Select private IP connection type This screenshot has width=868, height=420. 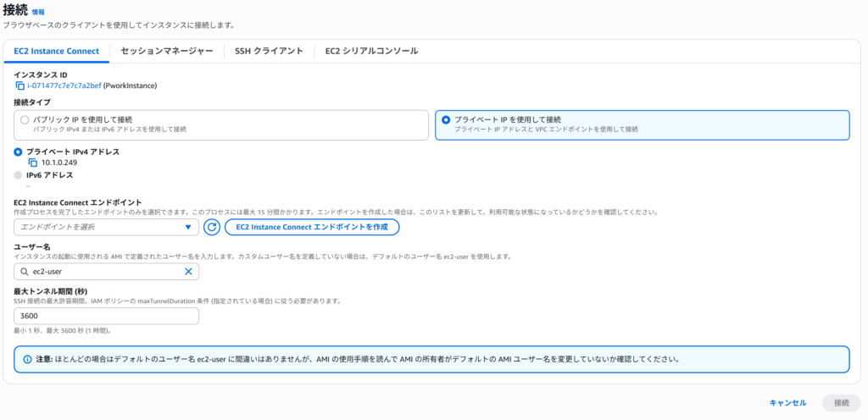446,120
